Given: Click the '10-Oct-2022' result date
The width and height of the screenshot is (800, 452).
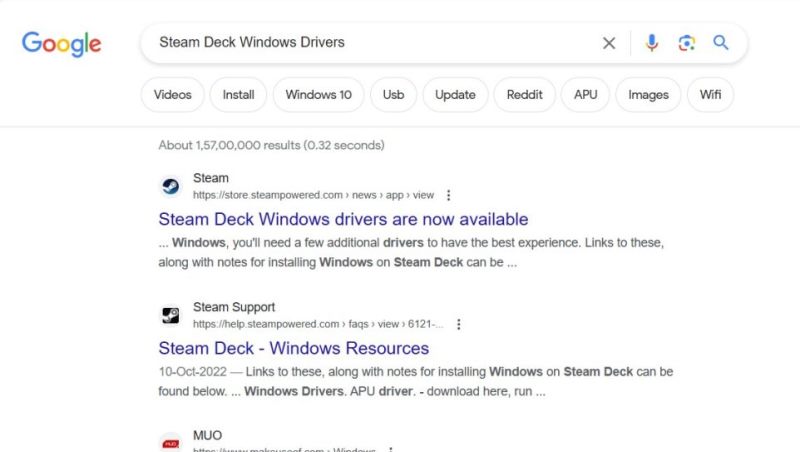Looking at the screenshot, I should 192,371.
